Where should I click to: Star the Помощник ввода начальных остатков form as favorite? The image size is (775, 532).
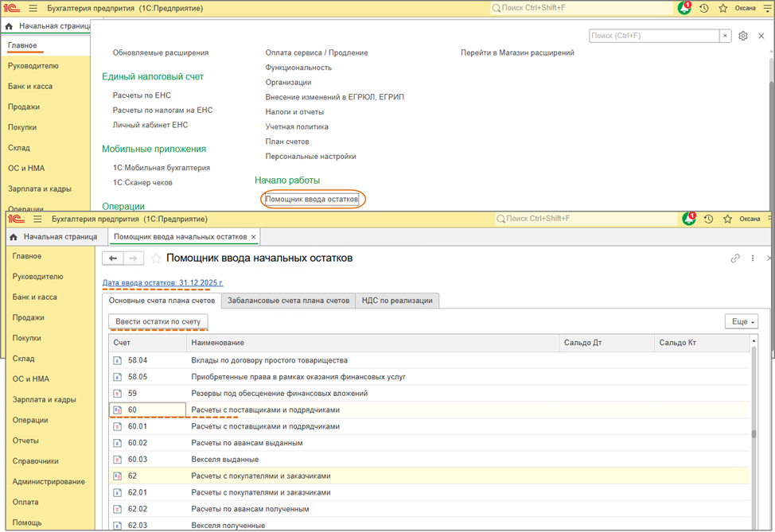click(156, 258)
